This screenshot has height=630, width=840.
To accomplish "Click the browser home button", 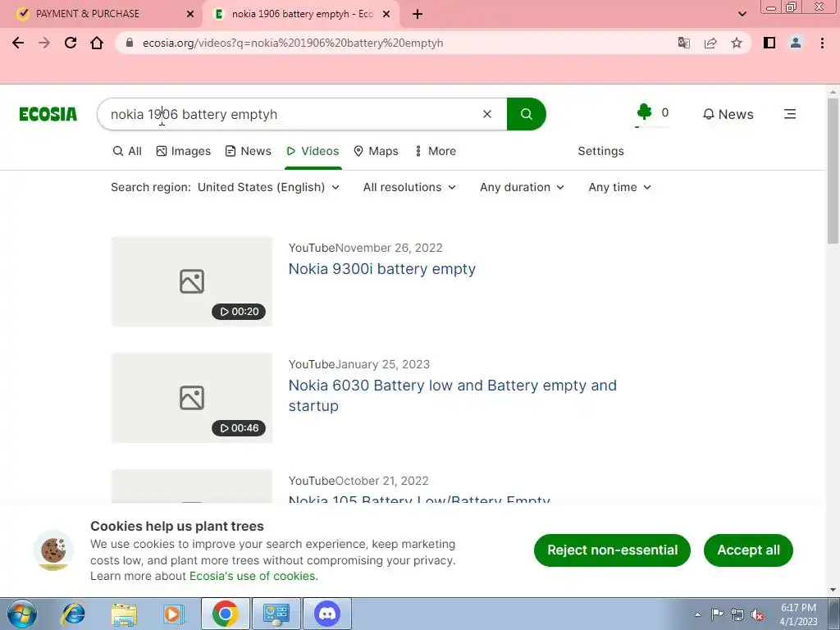I will 97,43.
